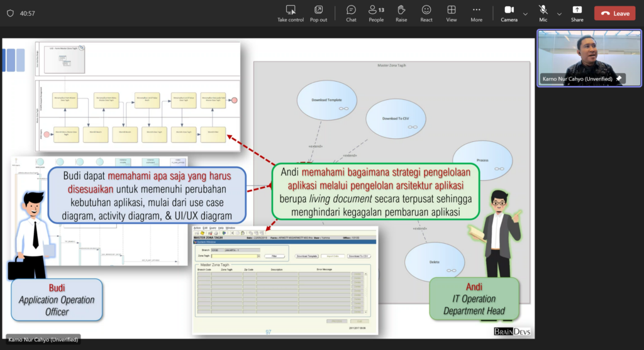Screen dimensions: 644x350
Task: Click the Take control icon
Action: pyautogui.click(x=291, y=10)
